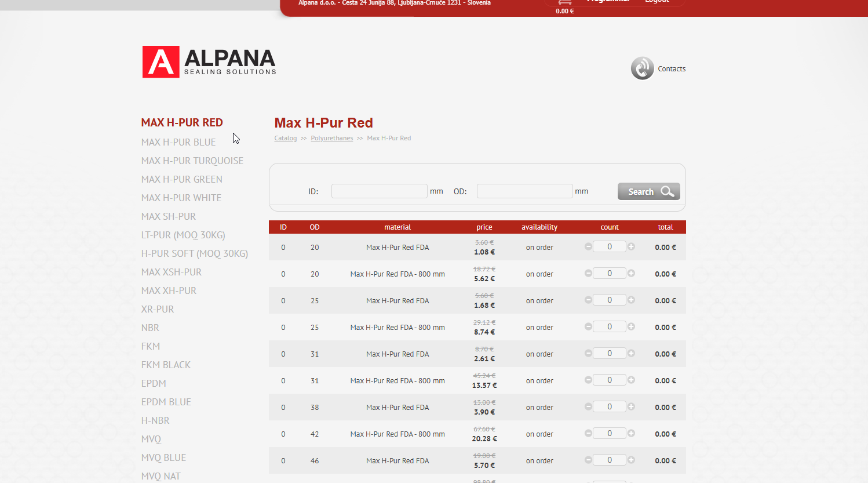Open the FKM BLACK category

pos(166,365)
